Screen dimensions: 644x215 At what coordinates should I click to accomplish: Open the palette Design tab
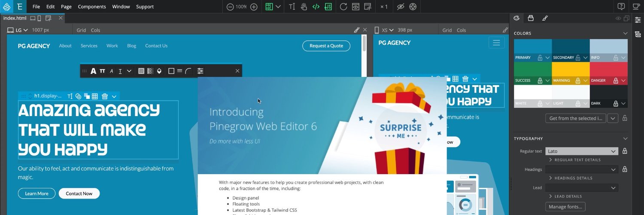(516, 18)
